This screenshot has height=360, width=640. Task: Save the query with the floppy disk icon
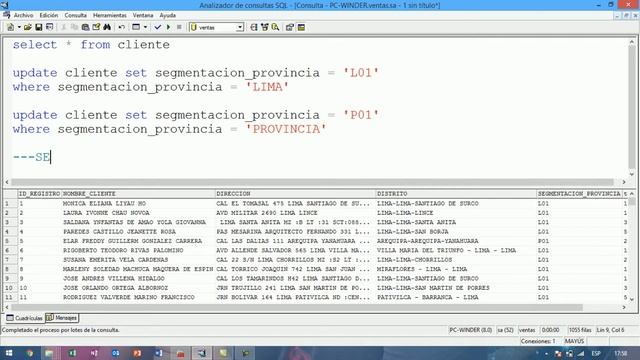[x=39, y=27]
